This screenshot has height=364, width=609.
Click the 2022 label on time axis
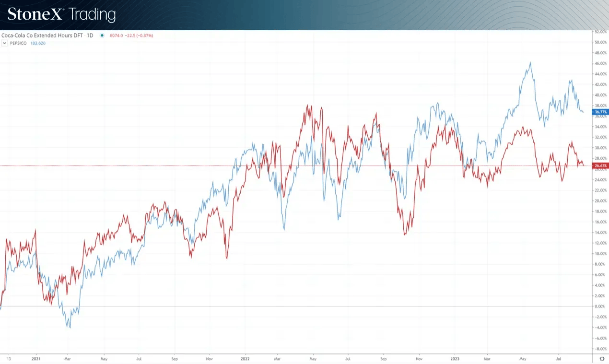point(245,358)
